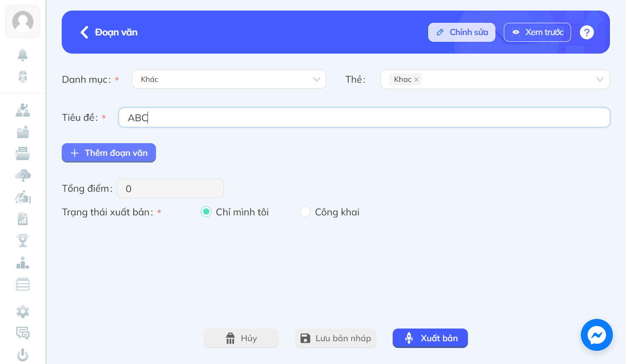This screenshot has height=364, width=626.
Task: Open the storage server icon in sidebar
Action: pos(23,284)
